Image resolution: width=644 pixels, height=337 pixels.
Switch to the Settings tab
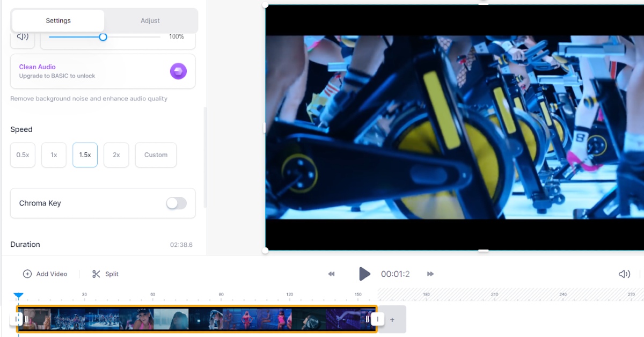[58, 20]
